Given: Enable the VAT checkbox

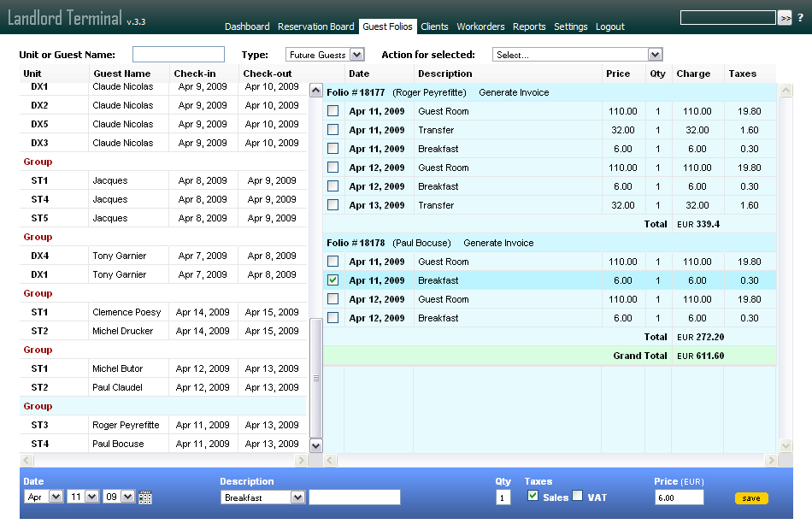Looking at the screenshot, I should (x=575, y=496).
